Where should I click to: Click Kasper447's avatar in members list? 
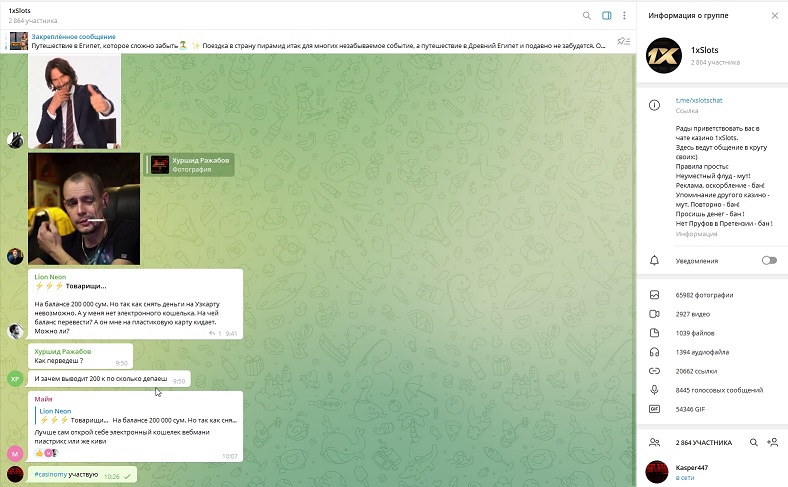click(657, 472)
